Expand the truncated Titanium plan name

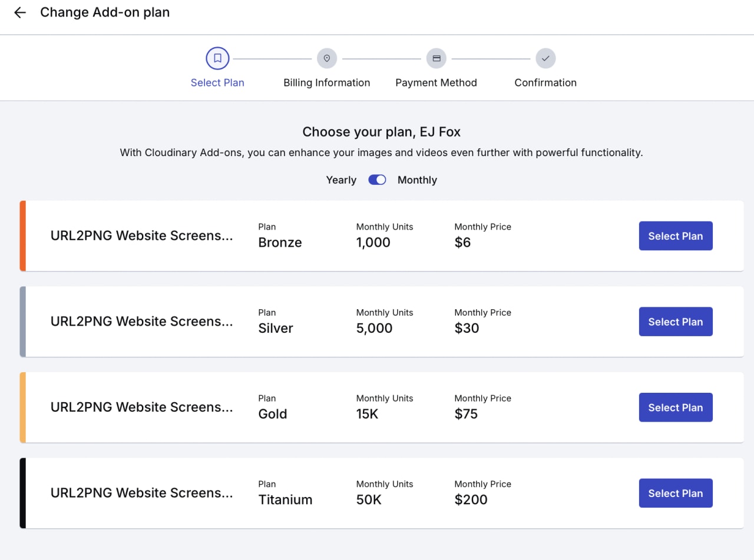tap(142, 493)
